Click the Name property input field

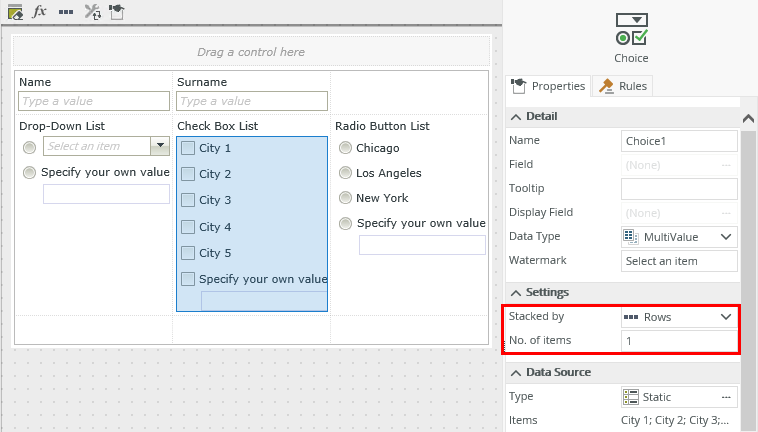(x=678, y=141)
